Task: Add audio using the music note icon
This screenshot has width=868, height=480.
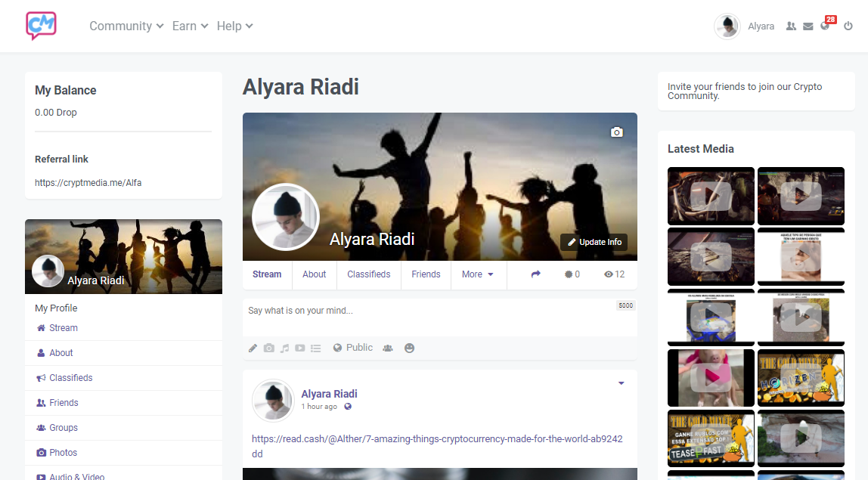Action: pyautogui.click(x=284, y=348)
